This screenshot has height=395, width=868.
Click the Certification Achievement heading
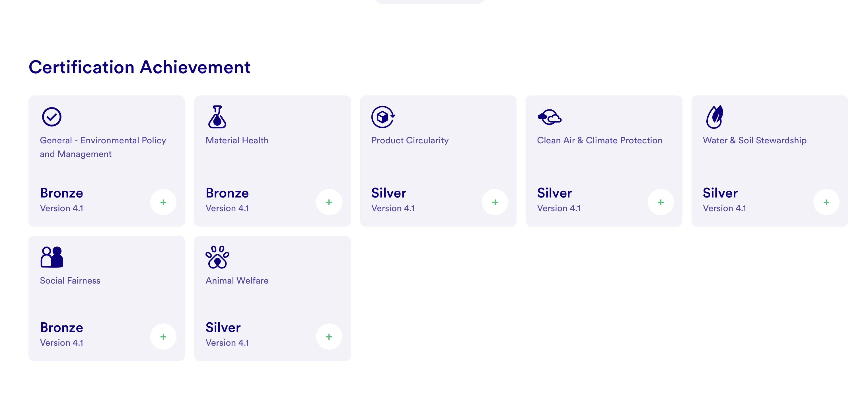pyautogui.click(x=139, y=67)
